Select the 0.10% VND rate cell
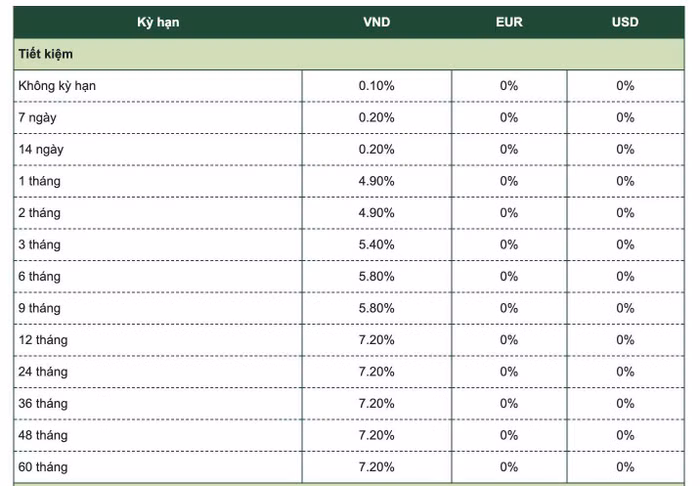The height and width of the screenshot is (486, 700). pyautogui.click(x=377, y=86)
